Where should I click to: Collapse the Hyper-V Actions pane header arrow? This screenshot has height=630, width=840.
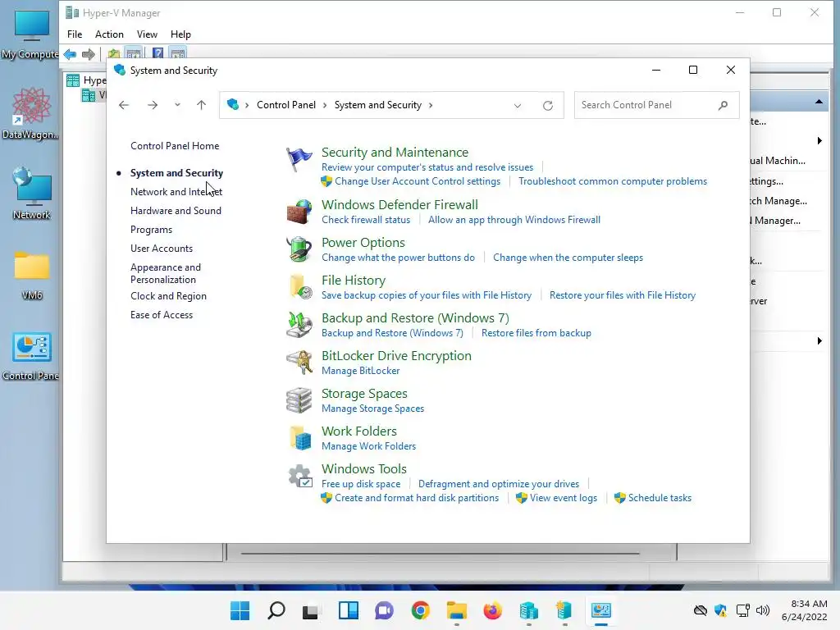819,102
